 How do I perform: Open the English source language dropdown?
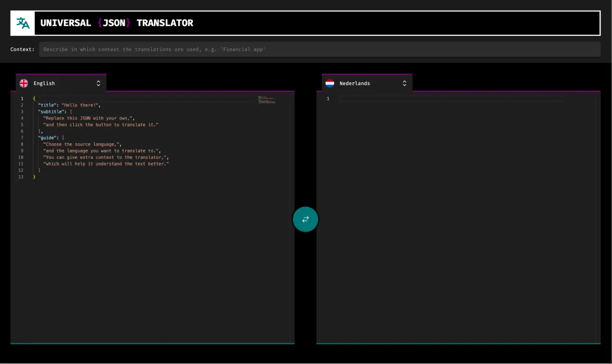pyautogui.click(x=61, y=83)
